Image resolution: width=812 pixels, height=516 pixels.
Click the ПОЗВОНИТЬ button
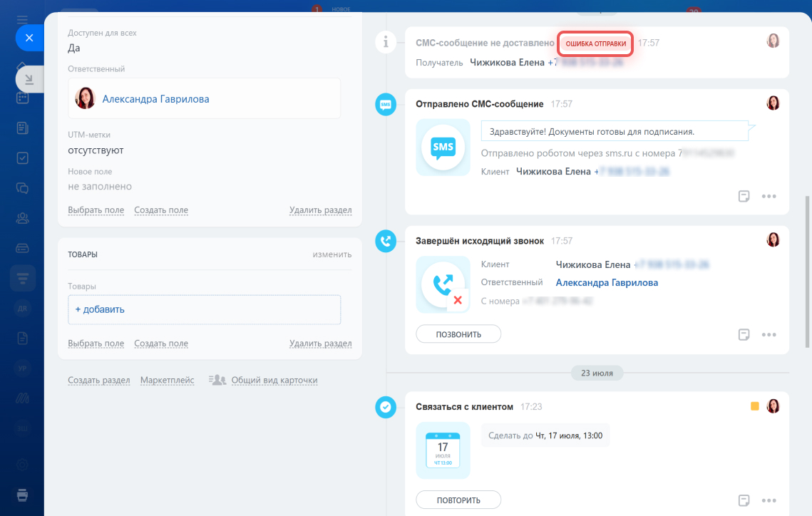tap(458, 334)
